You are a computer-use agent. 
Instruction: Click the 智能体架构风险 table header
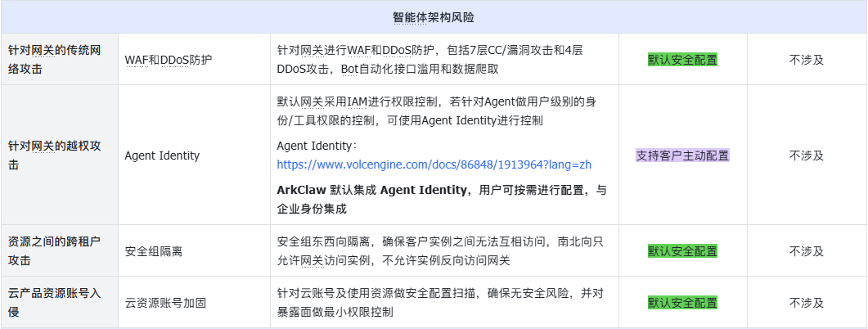pyautogui.click(x=434, y=18)
